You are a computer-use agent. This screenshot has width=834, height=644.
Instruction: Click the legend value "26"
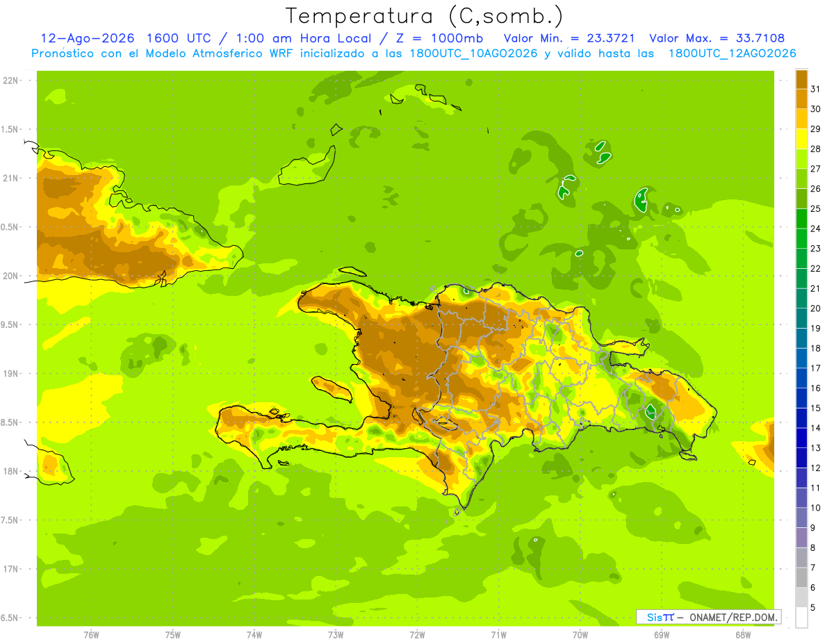tap(815, 188)
